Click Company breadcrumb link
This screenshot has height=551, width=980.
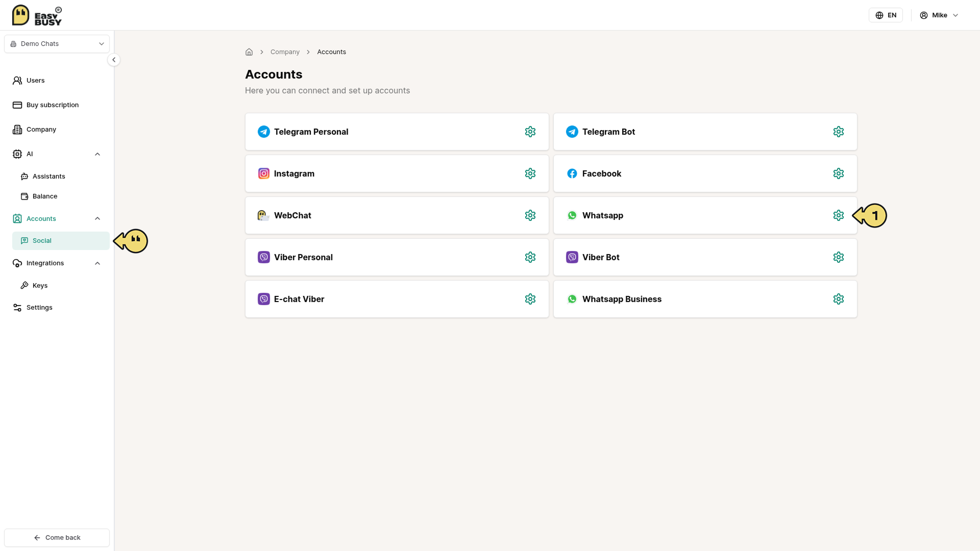click(x=285, y=52)
